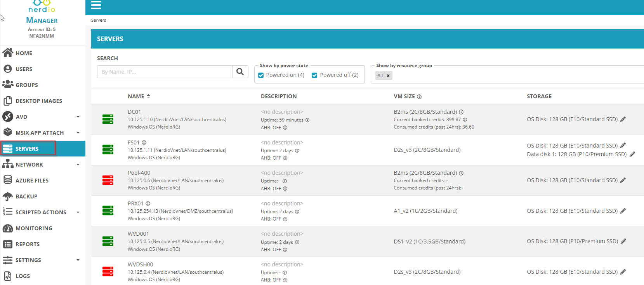Click the FS01 green server icon
Screen dimensions: 644x285
(108, 149)
